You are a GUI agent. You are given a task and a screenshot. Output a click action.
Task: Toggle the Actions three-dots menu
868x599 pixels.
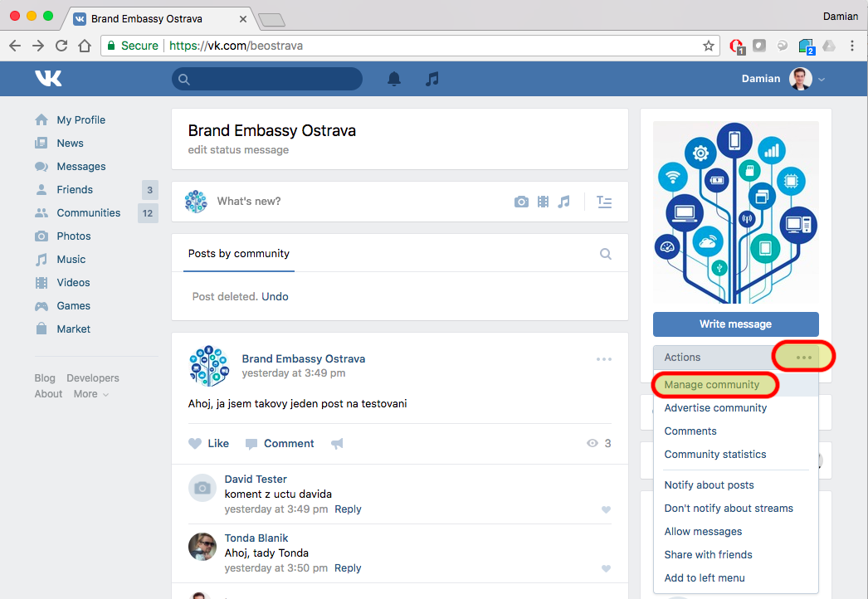(804, 358)
